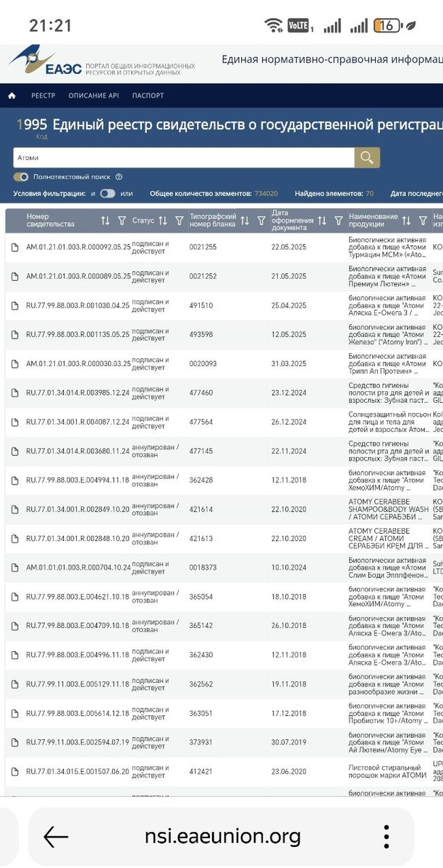Sort by Статус column
Viewport: 443px width, 868px height.
click(163, 221)
